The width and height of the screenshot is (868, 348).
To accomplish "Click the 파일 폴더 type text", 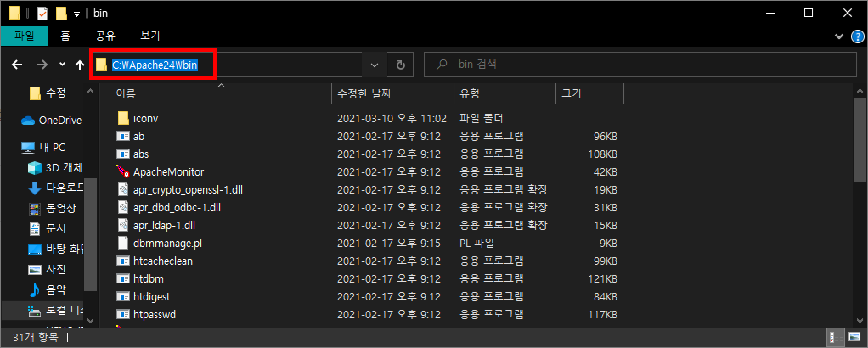I will (x=481, y=118).
